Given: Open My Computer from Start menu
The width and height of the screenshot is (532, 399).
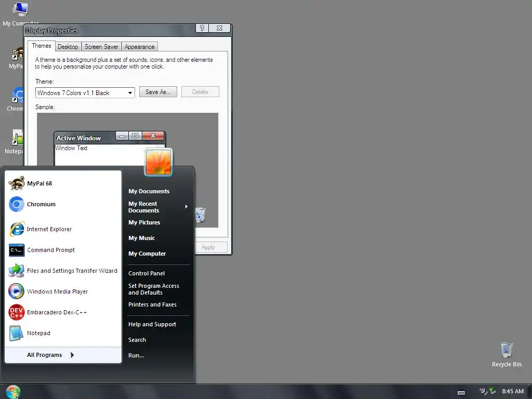Looking at the screenshot, I should point(147,254).
